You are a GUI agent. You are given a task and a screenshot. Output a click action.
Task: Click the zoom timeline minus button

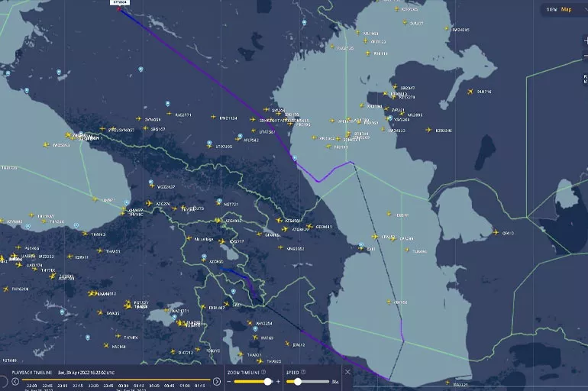228,381
